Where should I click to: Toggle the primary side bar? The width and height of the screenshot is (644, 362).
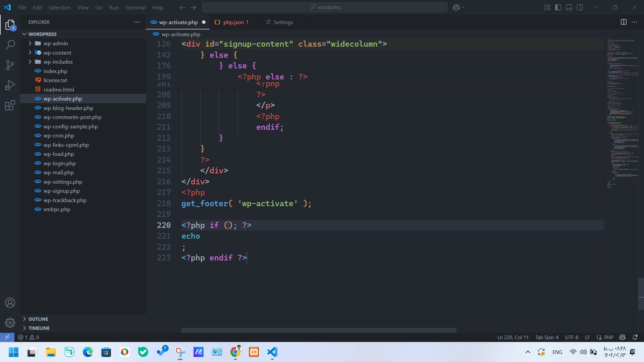[x=558, y=7]
